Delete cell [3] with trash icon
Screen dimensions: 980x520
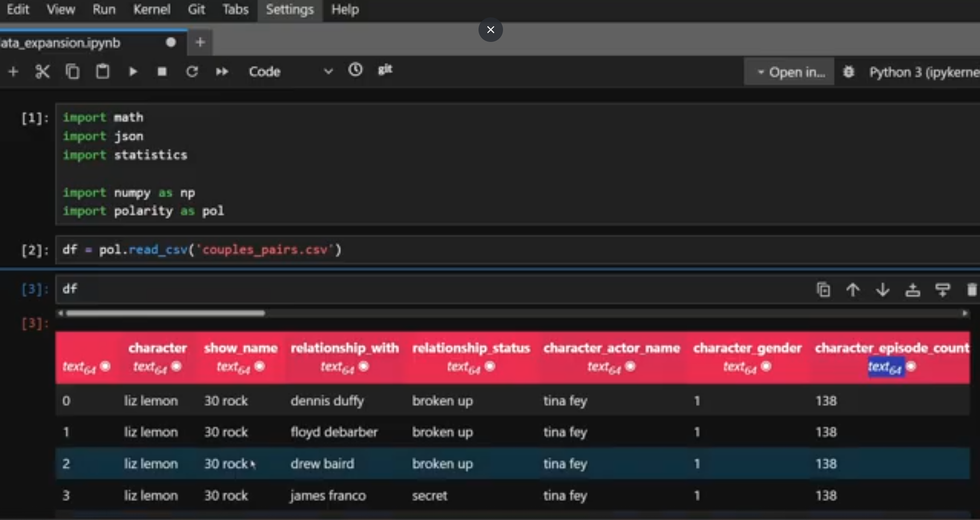point(972,290)
